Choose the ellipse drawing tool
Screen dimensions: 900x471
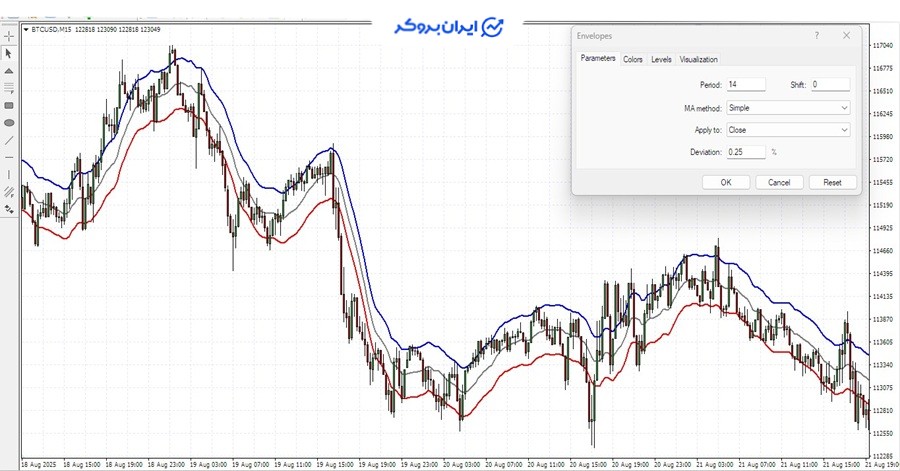pyautogui.click(x=9, y=122)
